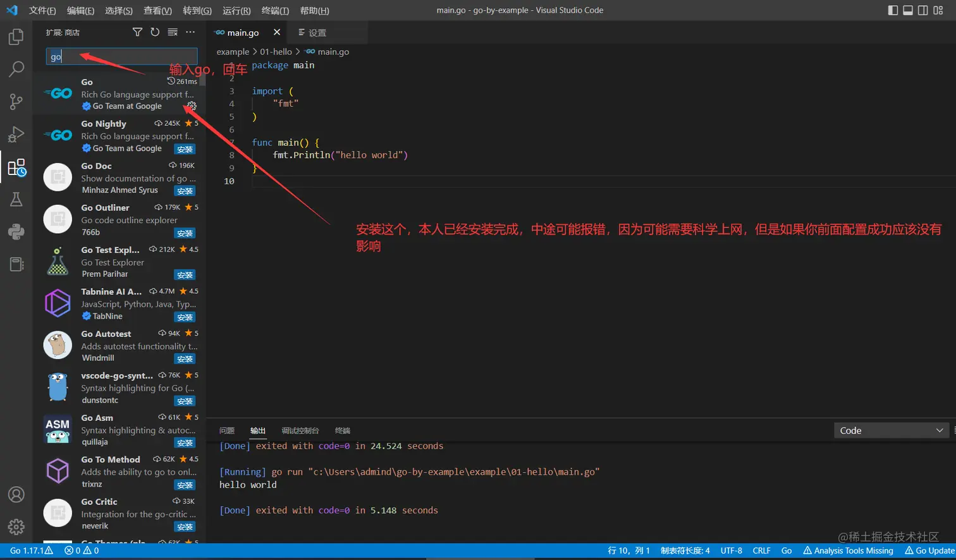The width and height of the screenshot is (956, 560).
Task: Click Analysis Tools Missing warning
Action: pyautogui.click(x=848, y=551)
